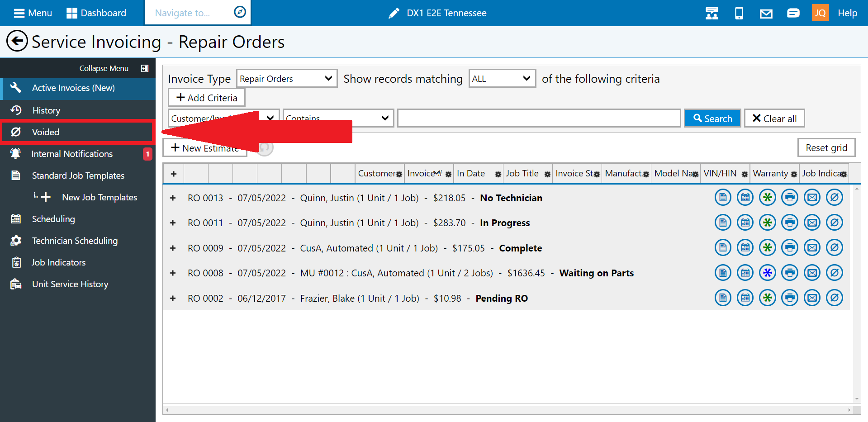Void RO 0002 with its slashed-circle icon
868x422 pixels.
click(835, 298)
